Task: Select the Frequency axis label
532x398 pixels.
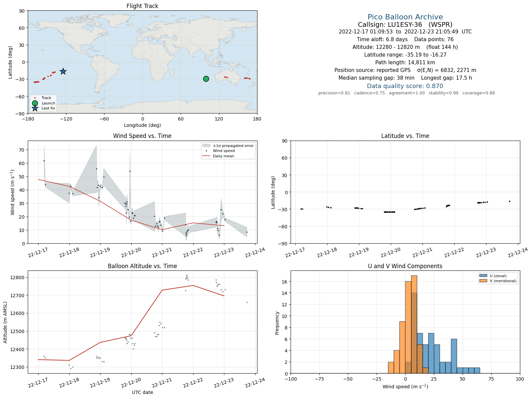Action: [277, 323]
